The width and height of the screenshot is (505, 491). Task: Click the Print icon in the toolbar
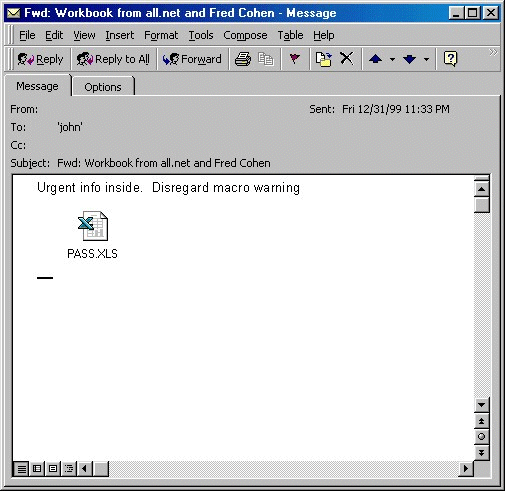243,59
